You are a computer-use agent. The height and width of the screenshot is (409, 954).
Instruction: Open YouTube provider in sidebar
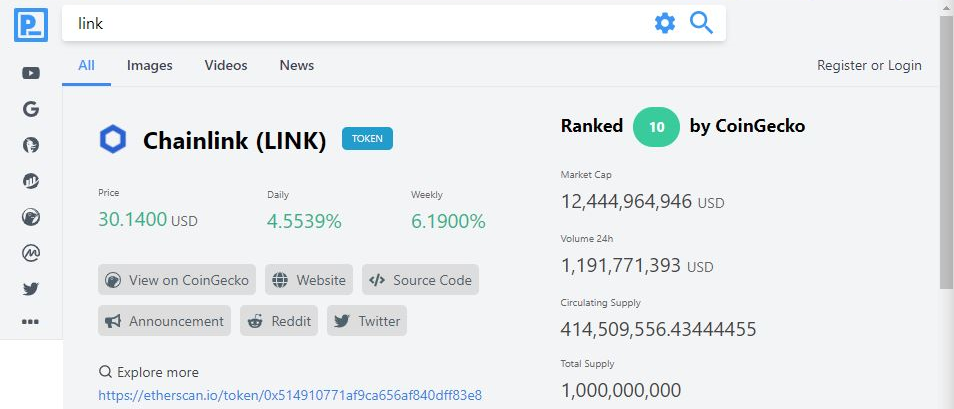coord(31,73)
